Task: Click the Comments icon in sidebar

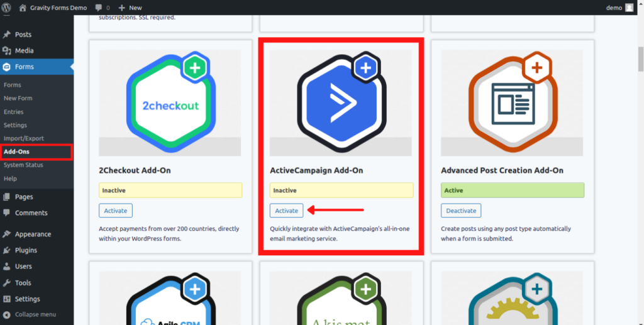Action: (6, 213)
